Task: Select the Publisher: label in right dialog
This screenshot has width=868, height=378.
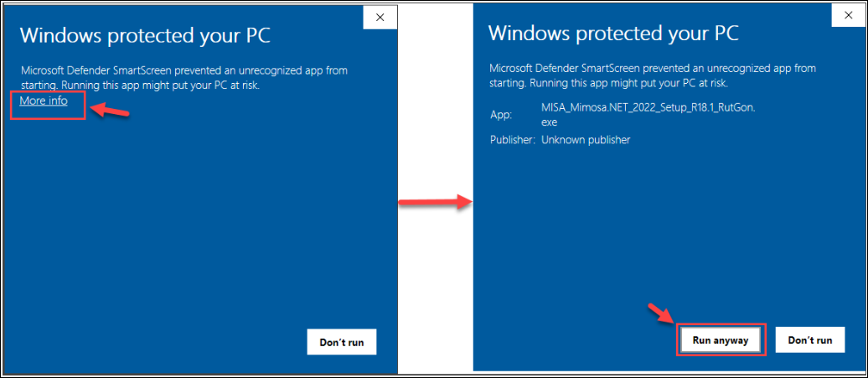Action: tap(513, 140)
